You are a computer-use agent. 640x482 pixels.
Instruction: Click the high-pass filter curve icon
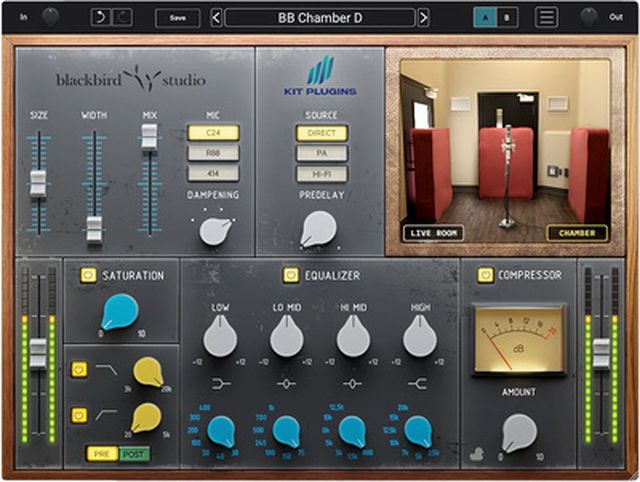pyautogui.click(x=107, y=415)
